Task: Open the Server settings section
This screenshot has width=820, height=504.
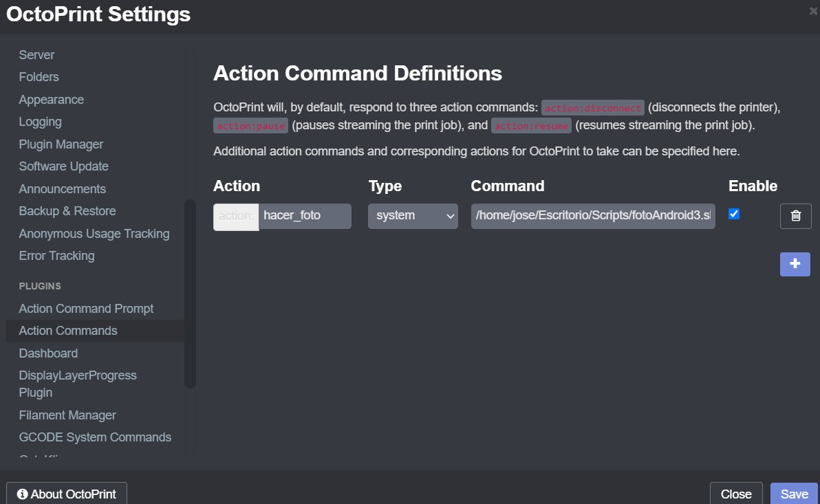Action: (x=36, y=55)
